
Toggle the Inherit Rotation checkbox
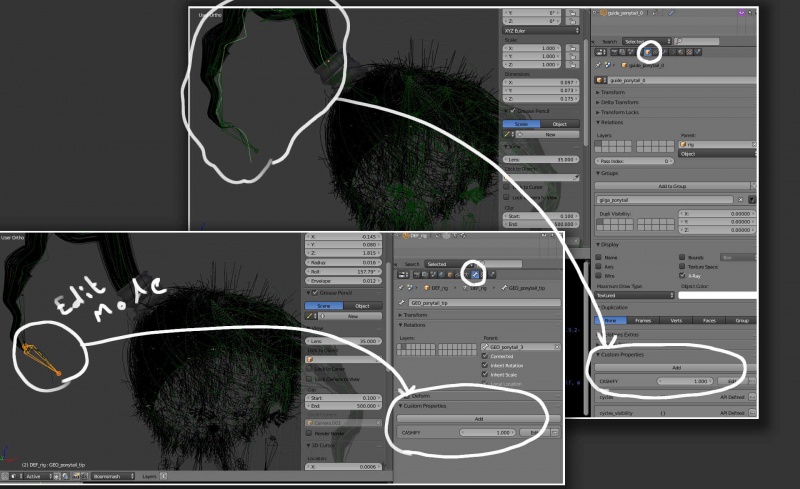485,366
